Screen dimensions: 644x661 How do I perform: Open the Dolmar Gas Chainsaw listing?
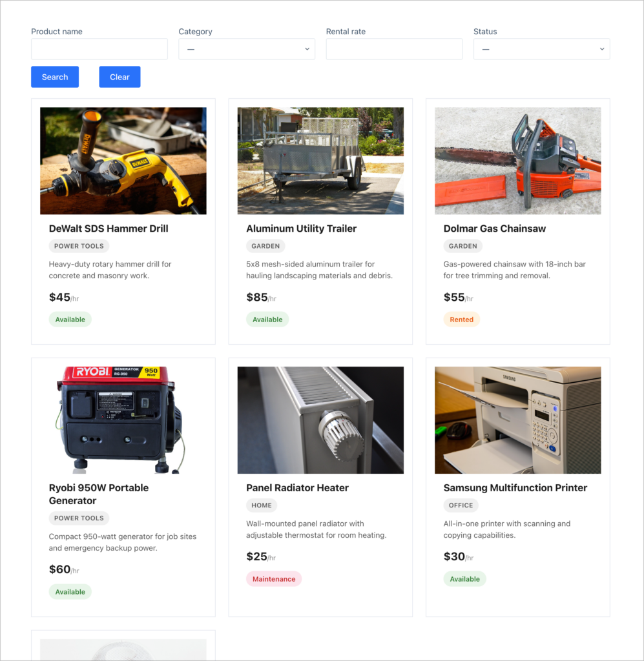(494, 229)
